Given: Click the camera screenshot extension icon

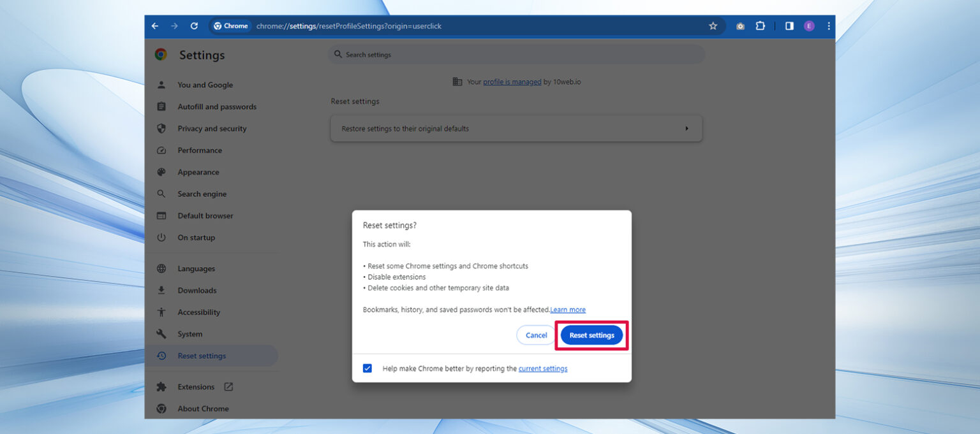Looking at the screenshot, I should 740,26.
